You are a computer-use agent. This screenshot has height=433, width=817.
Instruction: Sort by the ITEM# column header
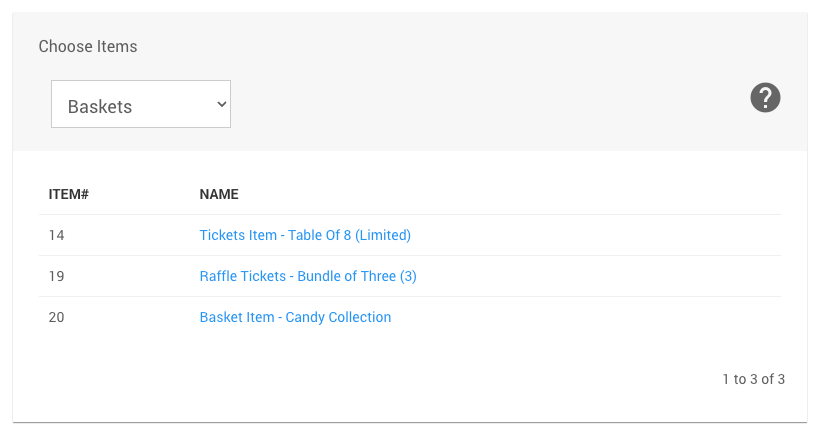coord(69,194)
